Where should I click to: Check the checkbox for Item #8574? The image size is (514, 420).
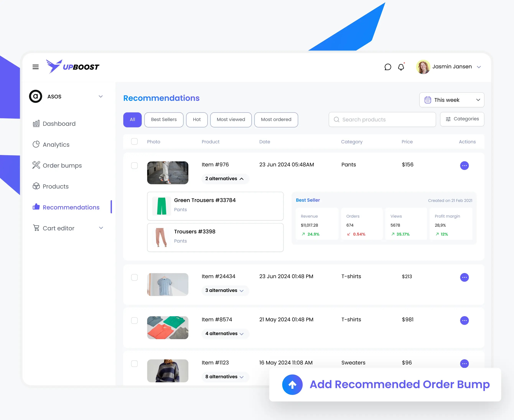point(134,320)
